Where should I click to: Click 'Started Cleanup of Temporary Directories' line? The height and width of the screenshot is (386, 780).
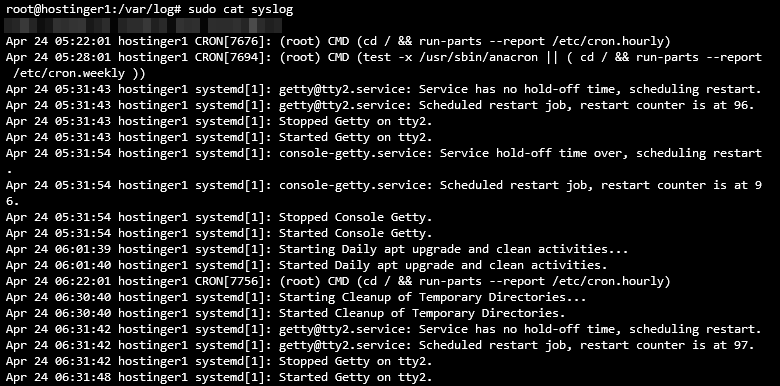[286, 313]
